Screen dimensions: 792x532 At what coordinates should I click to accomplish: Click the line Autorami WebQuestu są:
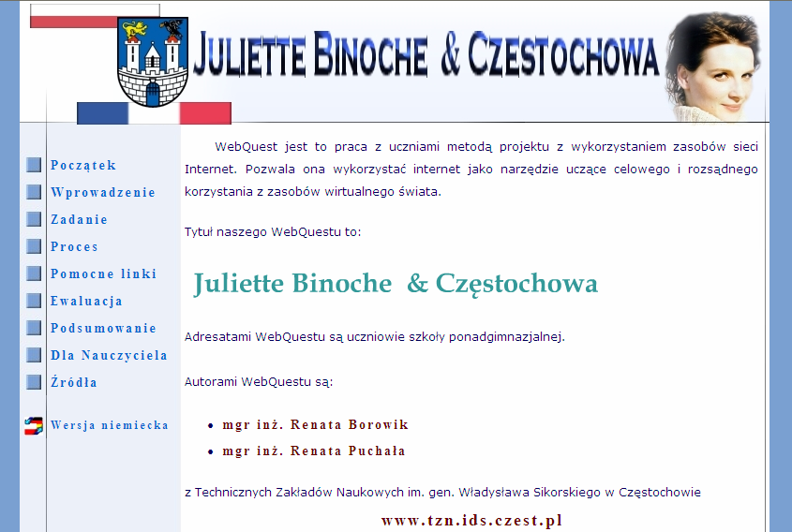pos(259,381)
